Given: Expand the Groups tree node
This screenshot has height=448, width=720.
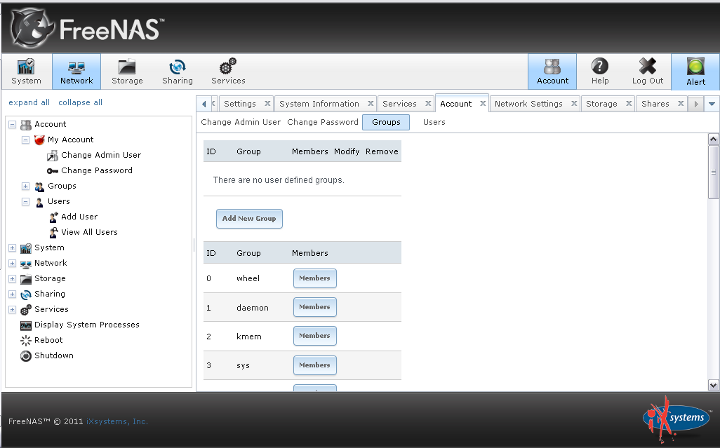Looking at the screenshot, I should pyautogui.click(x=26, y=186).
